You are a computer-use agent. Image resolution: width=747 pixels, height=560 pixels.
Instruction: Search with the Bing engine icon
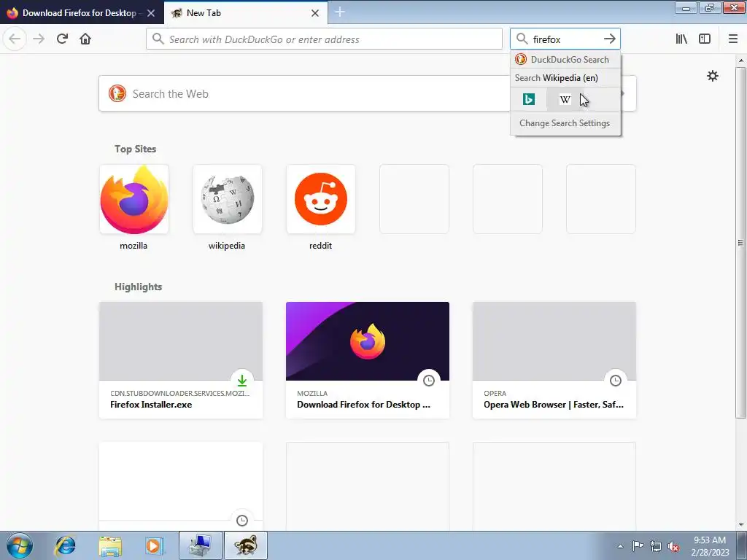click(x=529, y=99)
